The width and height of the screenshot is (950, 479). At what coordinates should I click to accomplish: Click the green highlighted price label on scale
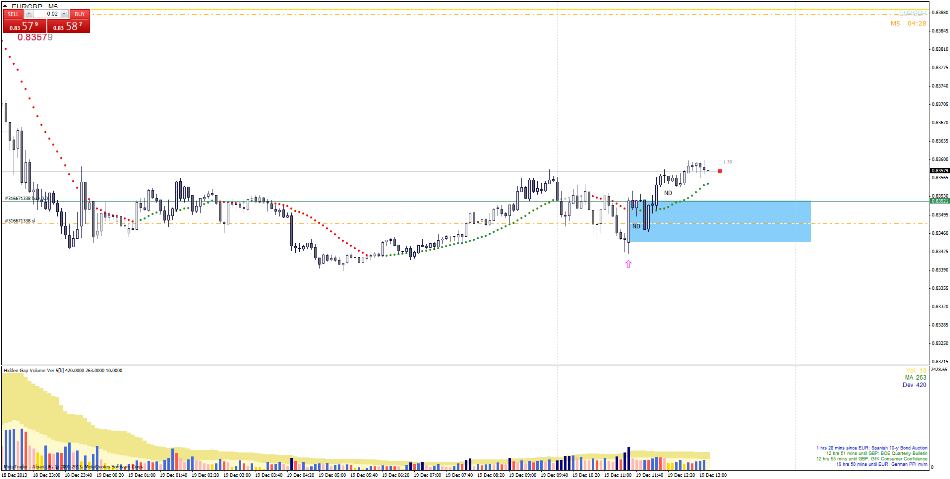click(x=938, y=201)
